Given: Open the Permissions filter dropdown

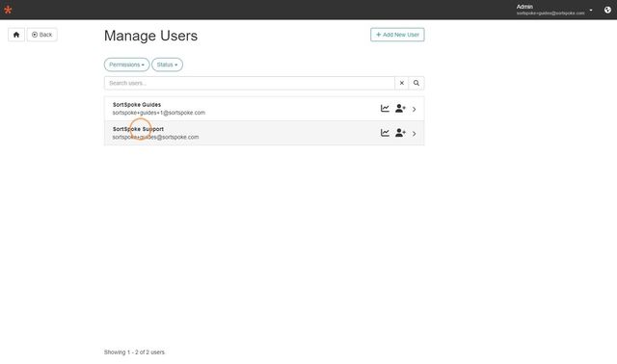Looking at the screenshot, I should [x=126, y=65].
